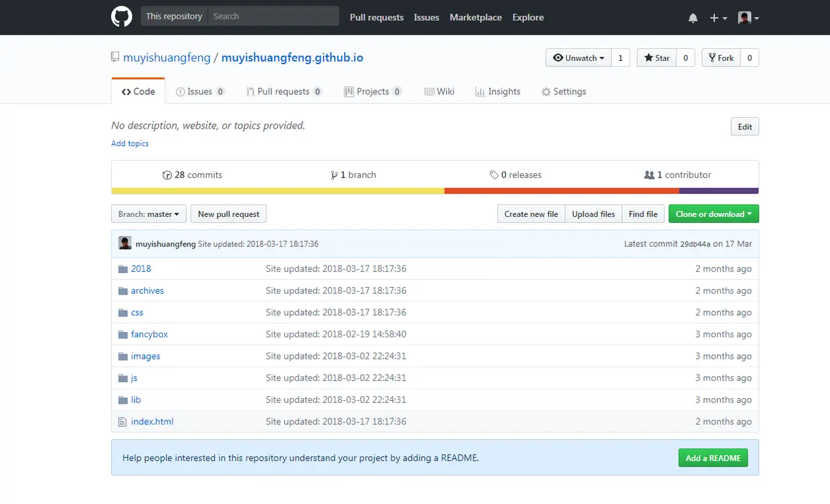Open fancybox commit message from 2018-02-19

pyautogui.click(x=336, y=334)
